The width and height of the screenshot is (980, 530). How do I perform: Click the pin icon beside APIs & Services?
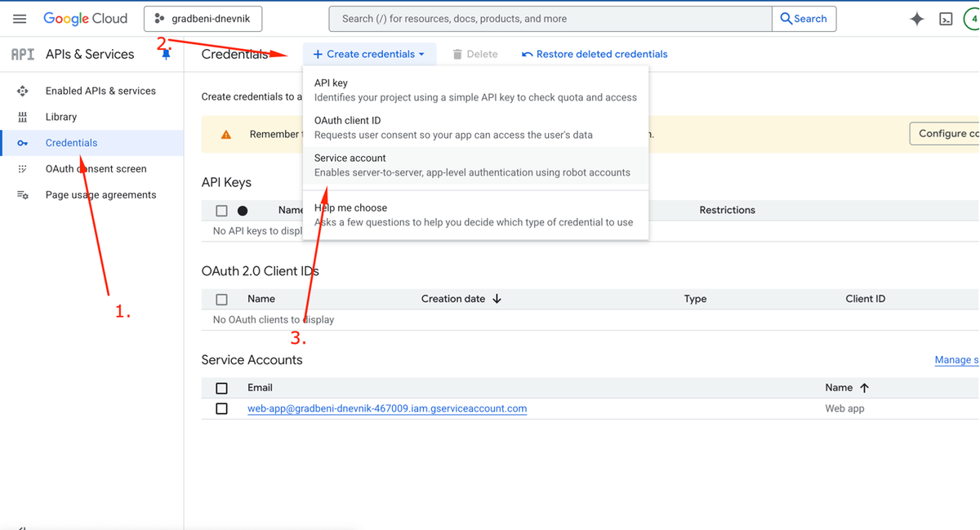click(166, 54)
